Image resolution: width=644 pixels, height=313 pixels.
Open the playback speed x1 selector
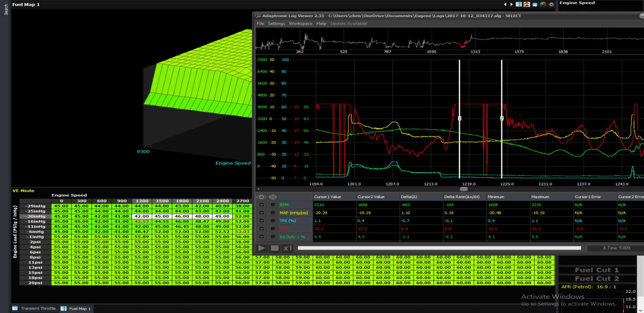click(x=288, y=248)
